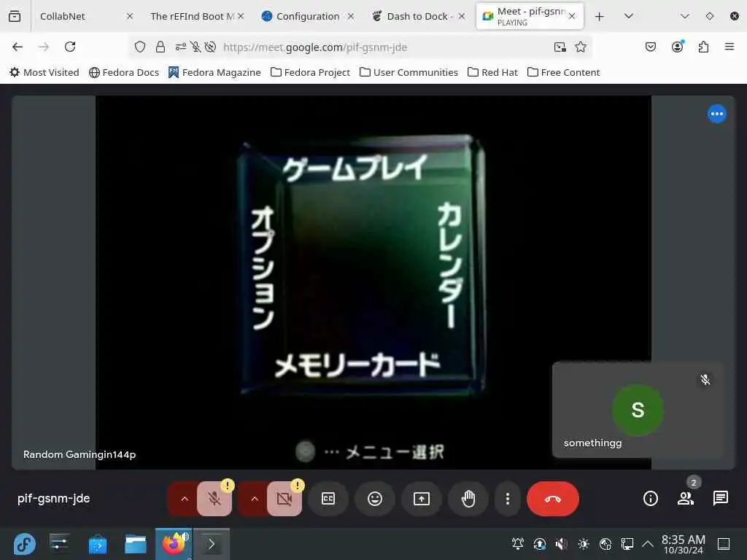Save page to Pocket
The height and width of the screenshot is (560, 747).
(x=650, y=47)
